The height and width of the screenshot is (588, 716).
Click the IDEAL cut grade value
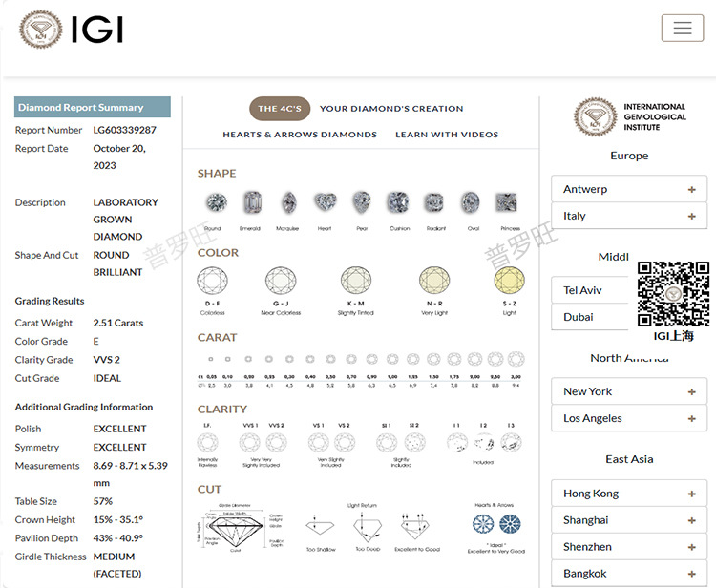(107, 378)
